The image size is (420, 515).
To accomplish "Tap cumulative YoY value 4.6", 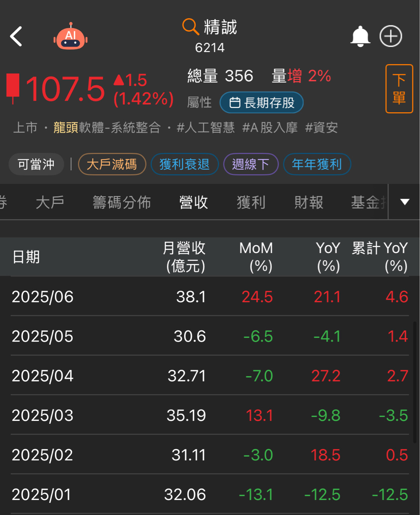I will pos(397,297).
